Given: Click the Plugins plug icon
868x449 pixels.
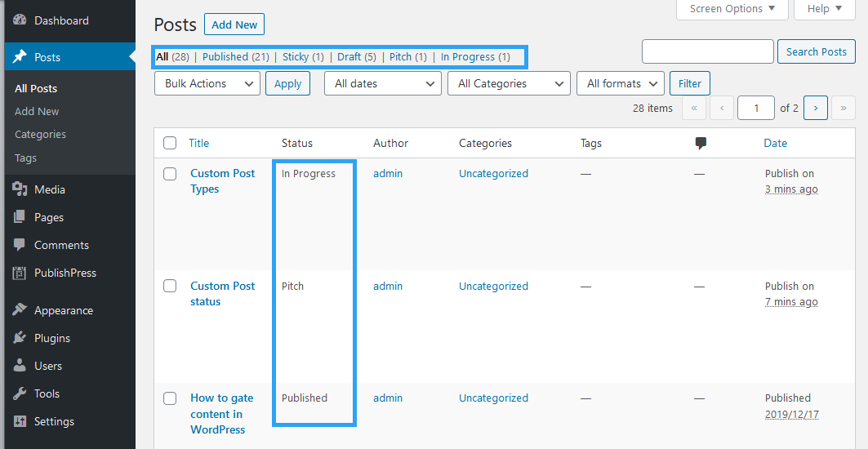Looking at the screenshot, I should [x=20, y=338].
